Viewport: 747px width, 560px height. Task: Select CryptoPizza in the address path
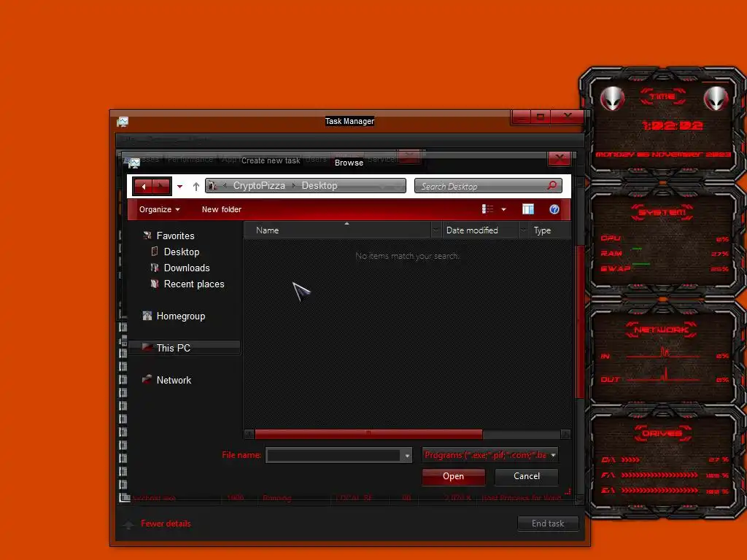click(259, 186)
